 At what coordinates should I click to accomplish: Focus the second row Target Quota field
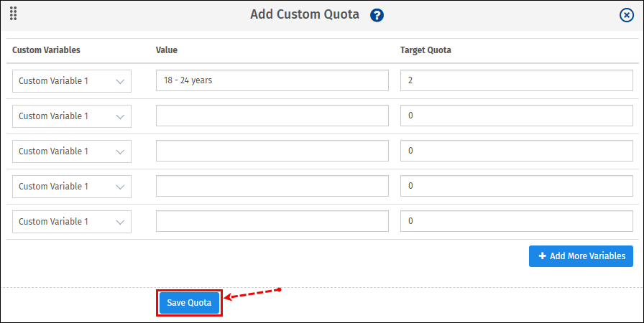(x=516, y=116)
